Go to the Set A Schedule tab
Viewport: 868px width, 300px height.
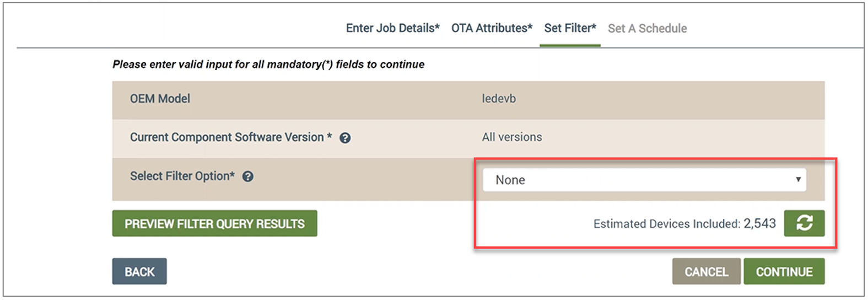647,29
